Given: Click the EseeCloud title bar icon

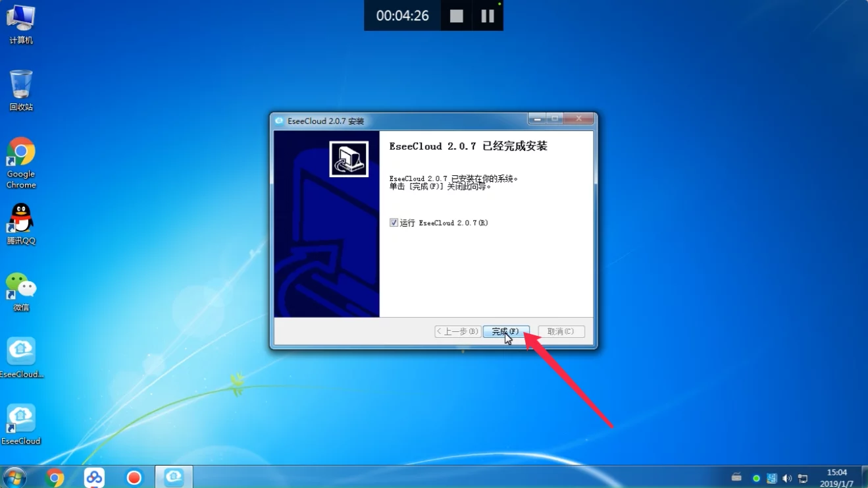Looking at the screenshot, I should (x=279, y=121).
